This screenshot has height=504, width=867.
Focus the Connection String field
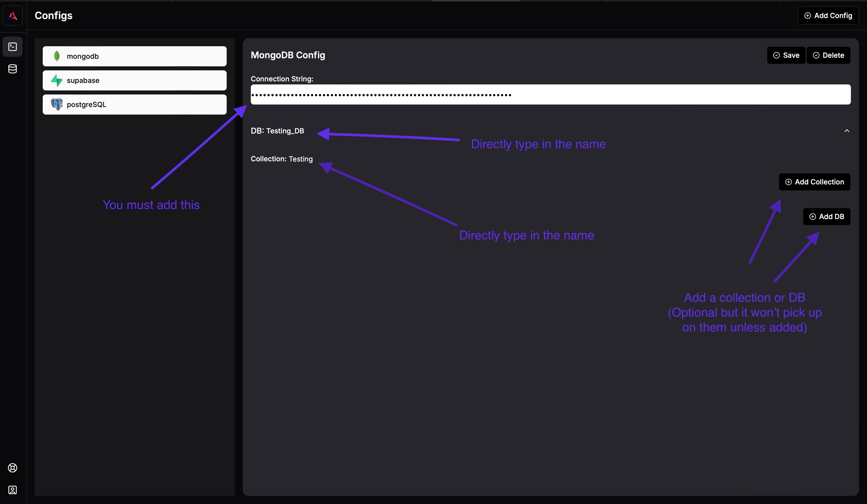point(551,95)
